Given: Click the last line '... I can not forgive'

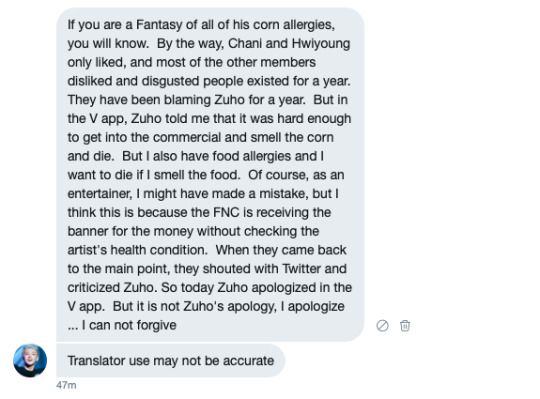Looking at the screenshot, I should 122,325.
